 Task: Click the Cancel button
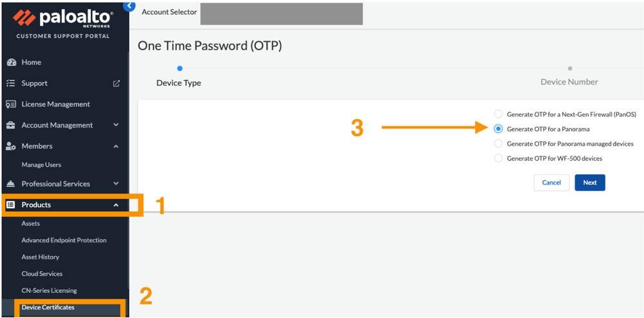coord(551,183)
